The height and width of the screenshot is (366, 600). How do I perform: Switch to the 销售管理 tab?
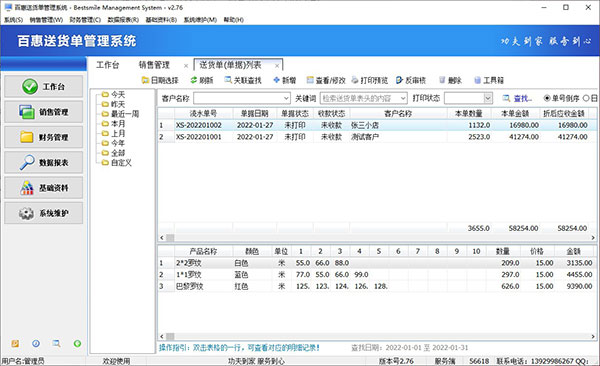[x=154, y=65]
